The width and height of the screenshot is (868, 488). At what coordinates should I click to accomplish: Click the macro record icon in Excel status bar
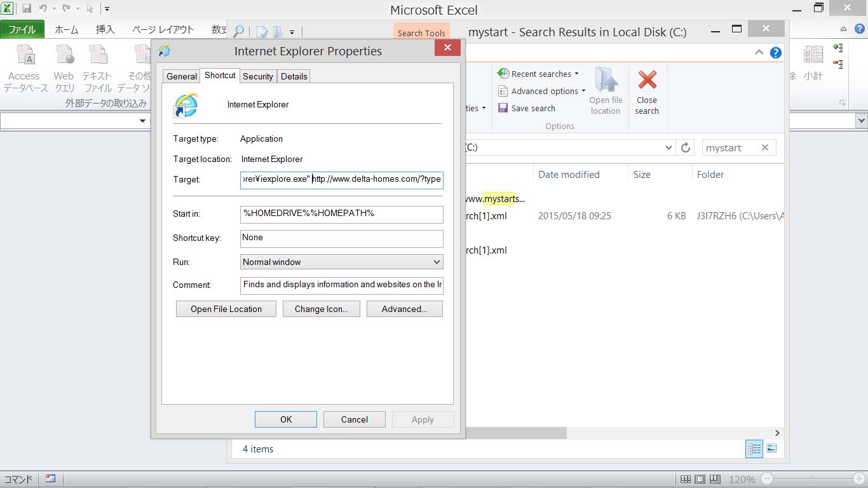50,479
